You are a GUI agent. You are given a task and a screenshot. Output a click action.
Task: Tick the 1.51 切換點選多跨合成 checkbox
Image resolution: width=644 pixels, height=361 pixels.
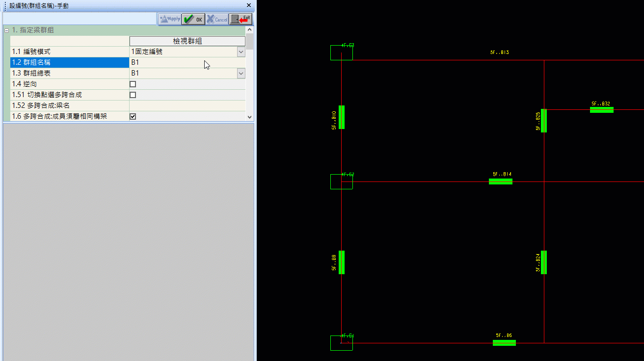point(133,95)
